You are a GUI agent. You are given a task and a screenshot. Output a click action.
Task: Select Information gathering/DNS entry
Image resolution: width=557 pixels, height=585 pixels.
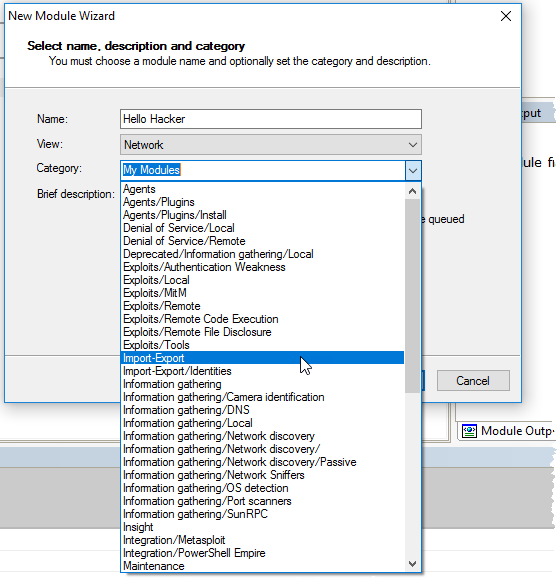point(263,410)
